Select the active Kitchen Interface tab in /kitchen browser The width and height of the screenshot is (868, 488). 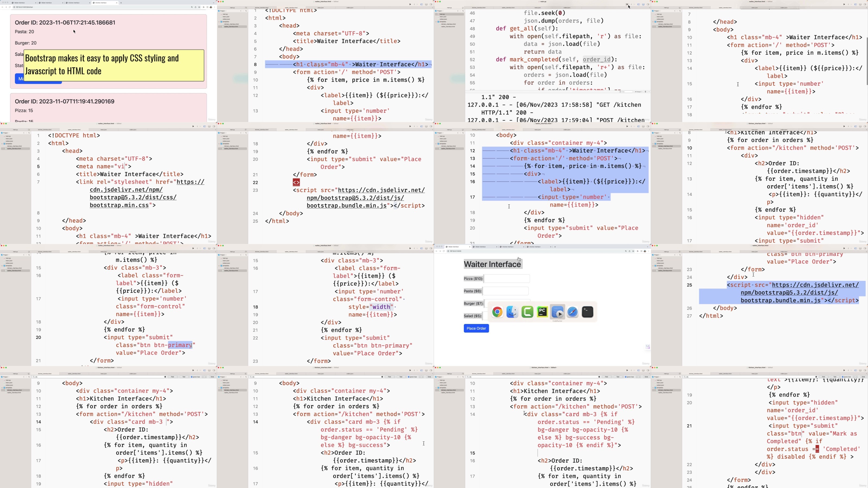[x=105, y=3]
